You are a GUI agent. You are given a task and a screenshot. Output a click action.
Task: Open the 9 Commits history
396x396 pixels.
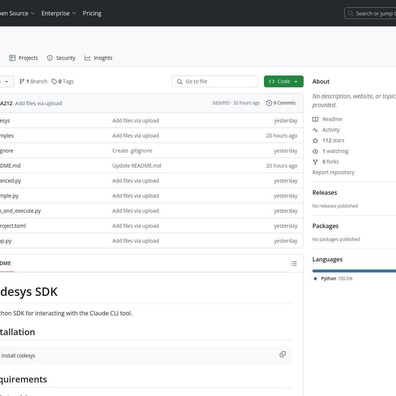(x=281, y=103)
